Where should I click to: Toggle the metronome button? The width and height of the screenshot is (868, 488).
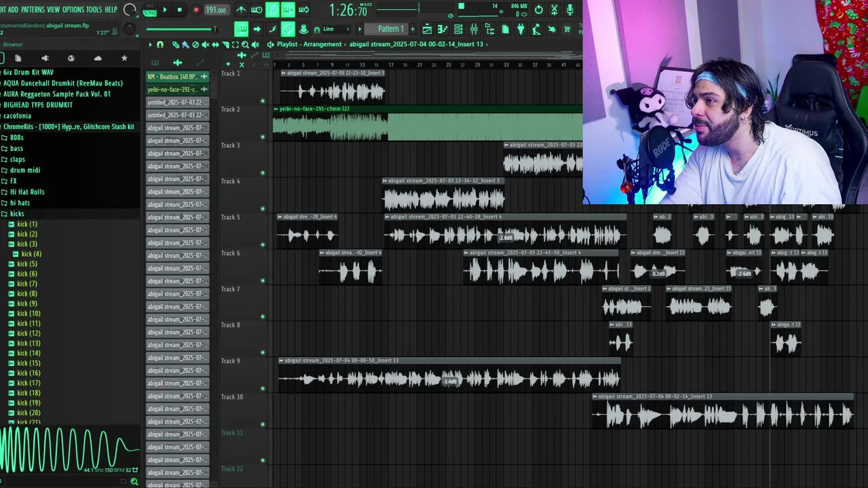point(241,9)
